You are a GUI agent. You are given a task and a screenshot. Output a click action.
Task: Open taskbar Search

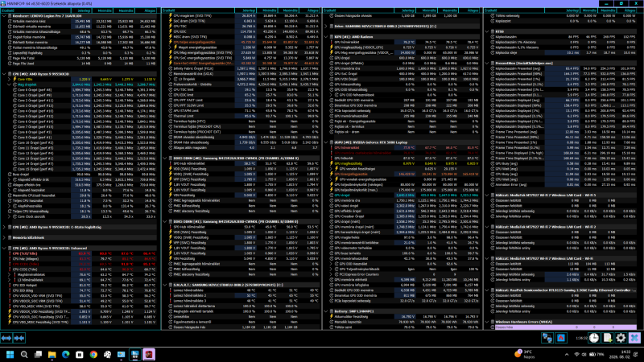(x=24, y=354)
